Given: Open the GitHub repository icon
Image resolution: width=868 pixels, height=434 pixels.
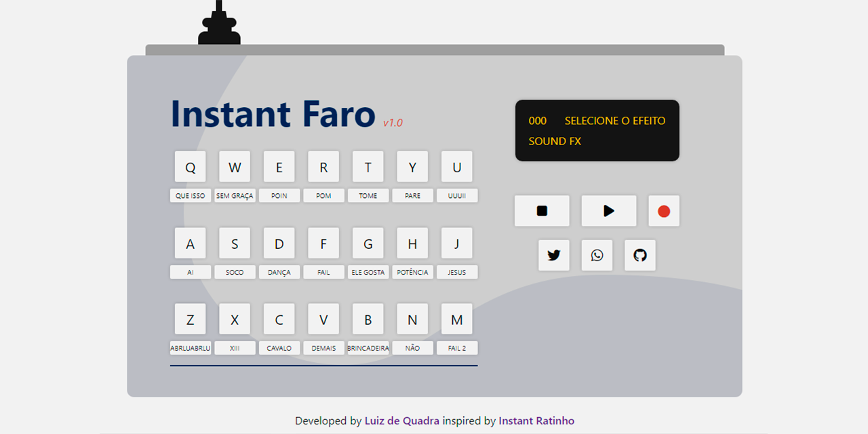Looking at the screenshot, I should click(640, 255).
